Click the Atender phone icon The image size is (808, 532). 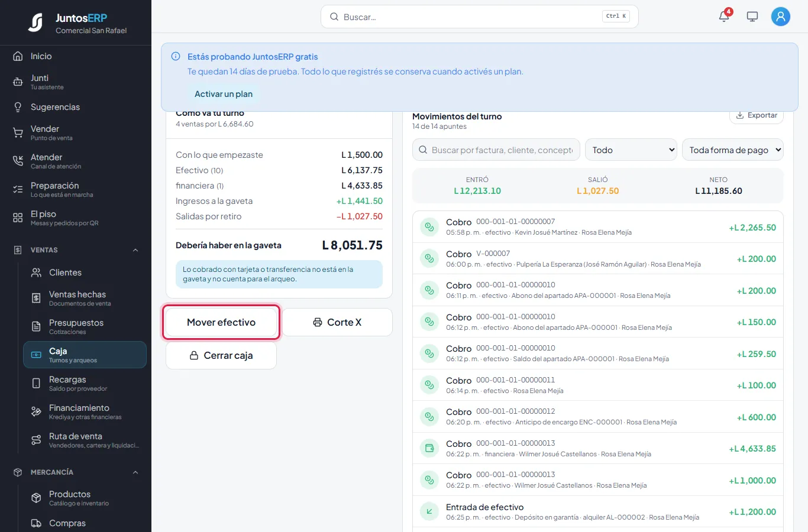click(x=18, y=161)
